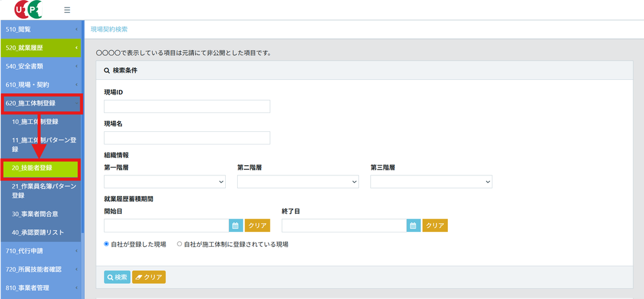
Task: Click the CCUS logo
Action: click(x=28, y=9)
